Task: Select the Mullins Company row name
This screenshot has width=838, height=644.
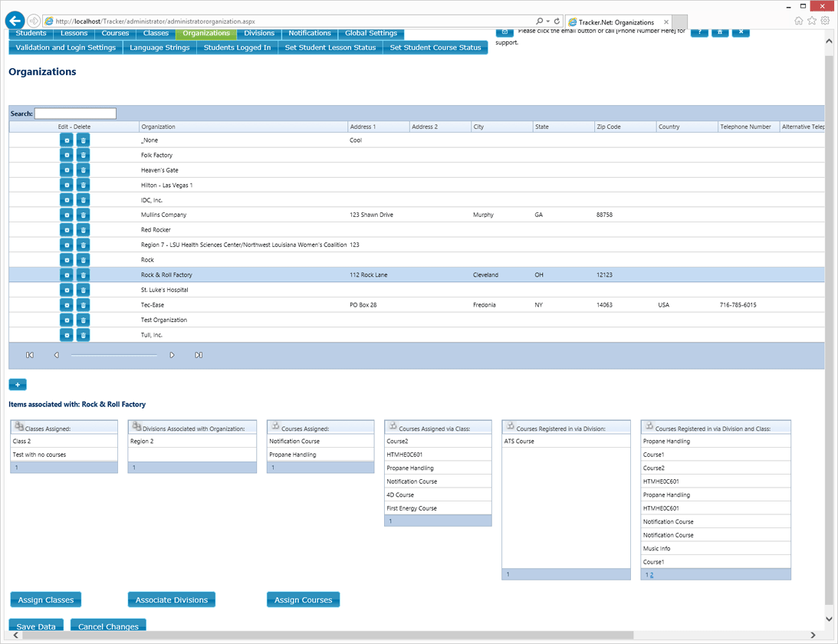Action: tap(163, 215)
